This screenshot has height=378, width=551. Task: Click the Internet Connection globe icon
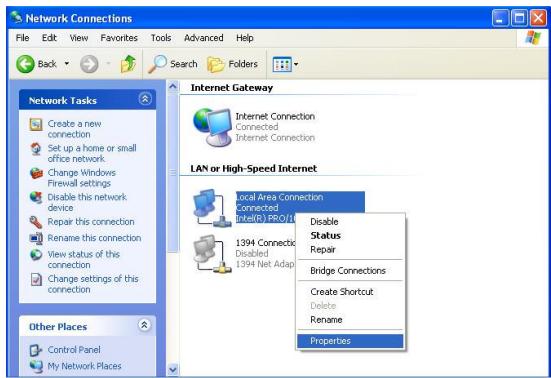(212, 127)
